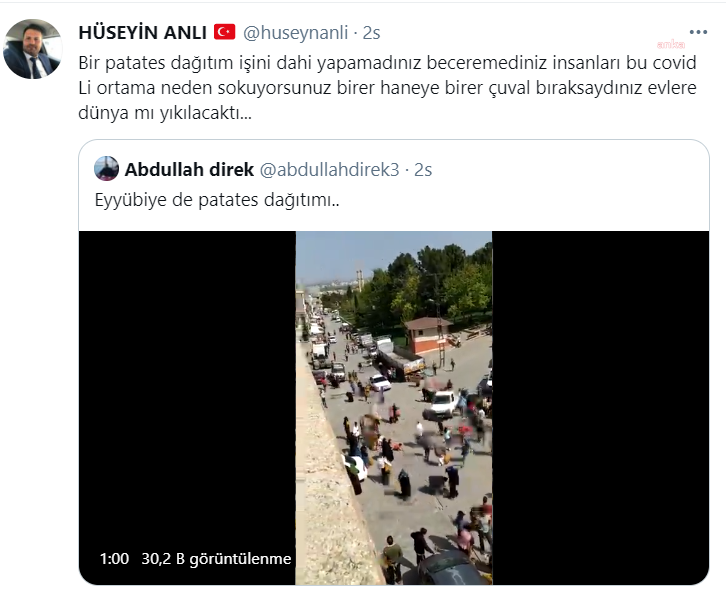726x604 pixels.
Task: Click the HÜSEYİN ANLI display name
Action: (x=143, y=33)
